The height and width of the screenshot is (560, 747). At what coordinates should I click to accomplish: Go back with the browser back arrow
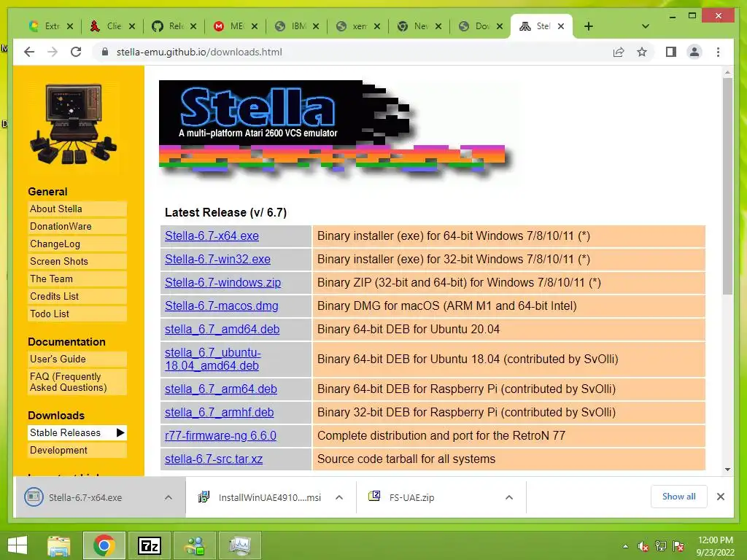(x=29, y=52)
